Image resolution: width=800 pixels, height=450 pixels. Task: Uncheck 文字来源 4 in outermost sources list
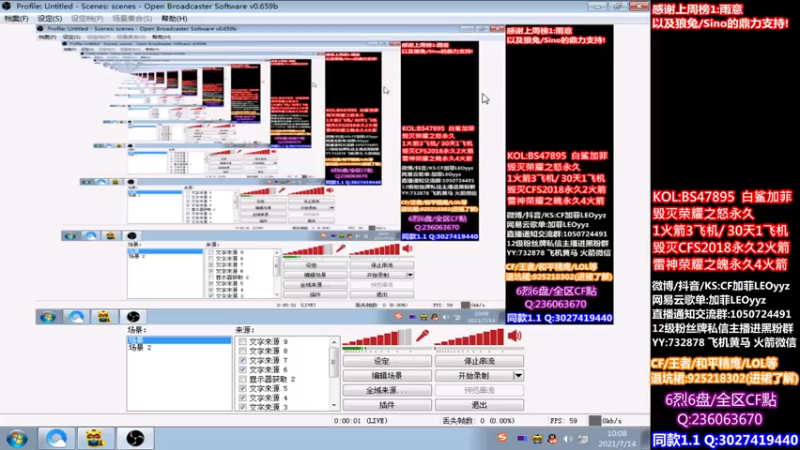(242, 397)
